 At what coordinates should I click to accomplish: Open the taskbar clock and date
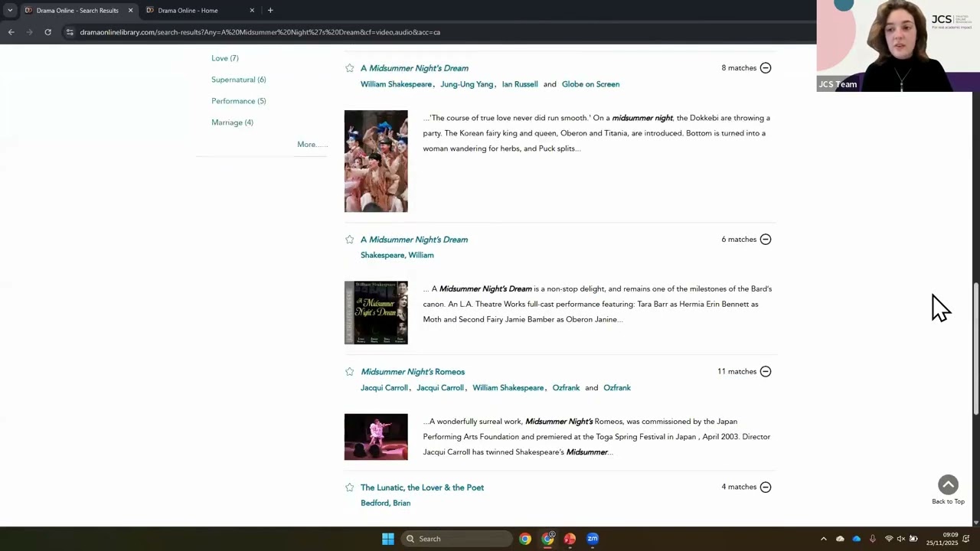pos(942,539)
